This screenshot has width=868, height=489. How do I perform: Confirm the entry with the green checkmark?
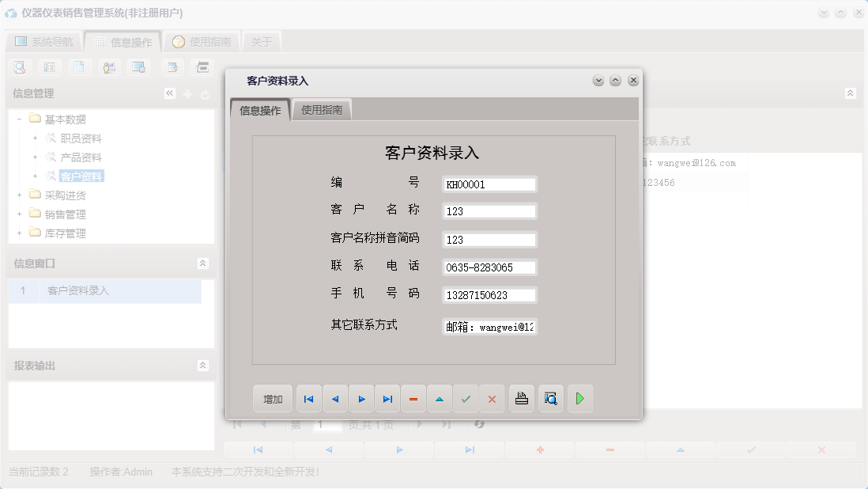tap(466, 399)
